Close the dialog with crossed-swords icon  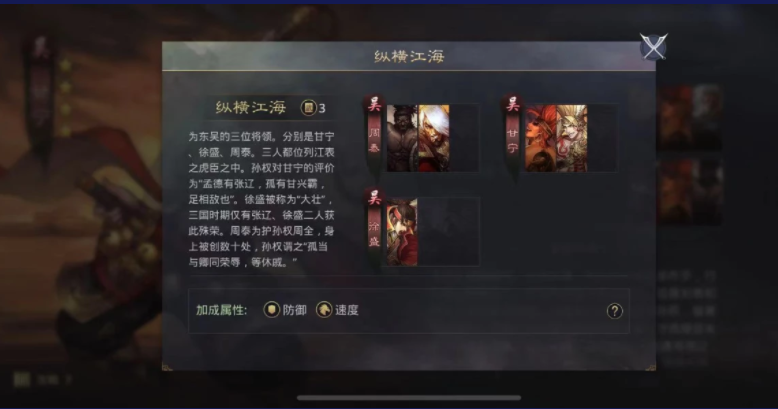pos(653,47)
